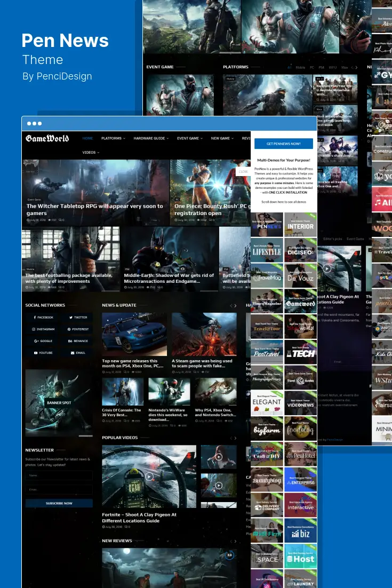Expand the Event Game menu dropdown
This screenshot has height=588, width=392.
click(x=190, y=138)
